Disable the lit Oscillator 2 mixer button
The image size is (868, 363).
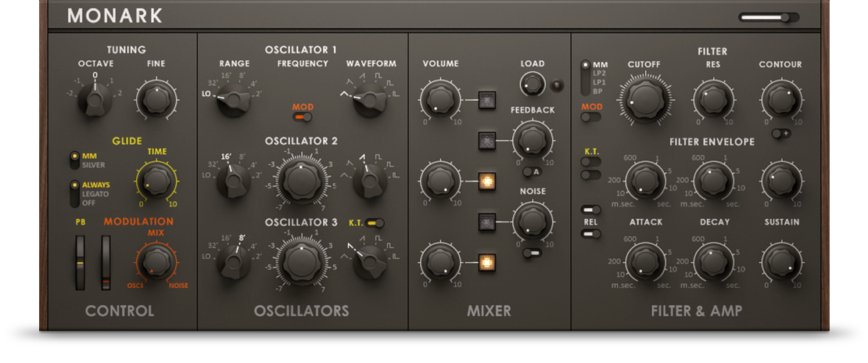(x=487, y=181)
